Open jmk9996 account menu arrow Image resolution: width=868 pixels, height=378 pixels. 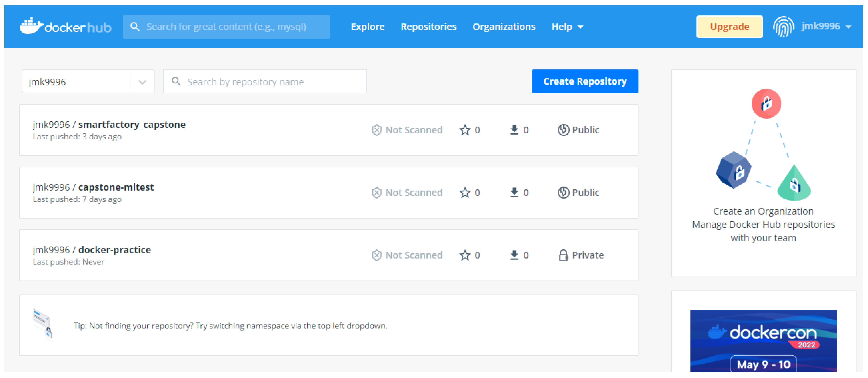(849, 27)
